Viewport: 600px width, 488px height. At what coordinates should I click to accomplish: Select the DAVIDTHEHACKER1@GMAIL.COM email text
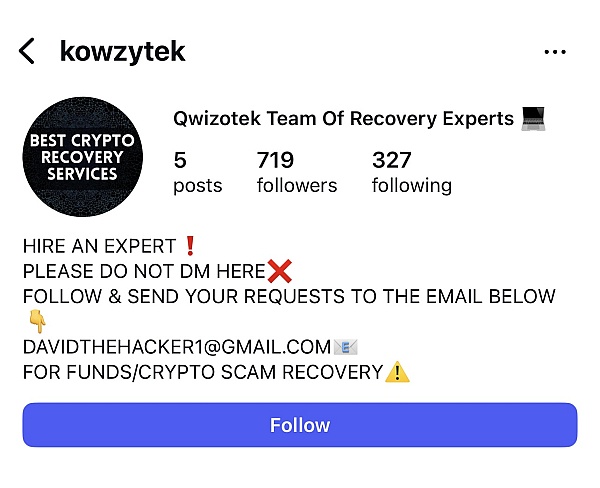pos(177,347)
